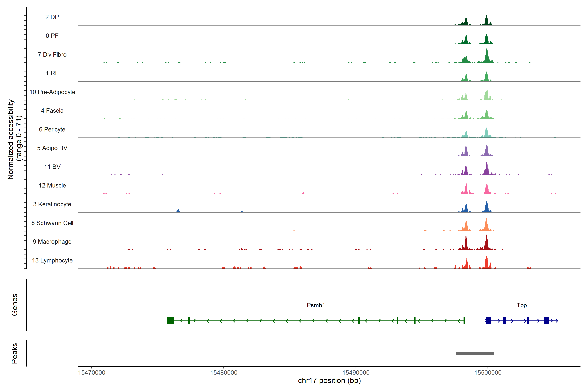Click the Genes panel label
The image size is (588, 392).
(x=15, y=305)
